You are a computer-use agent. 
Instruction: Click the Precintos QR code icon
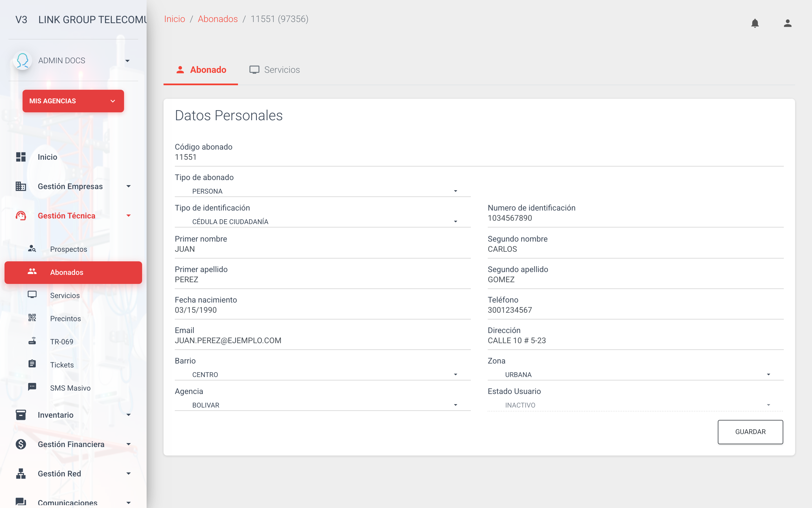(x=32, y=318)
